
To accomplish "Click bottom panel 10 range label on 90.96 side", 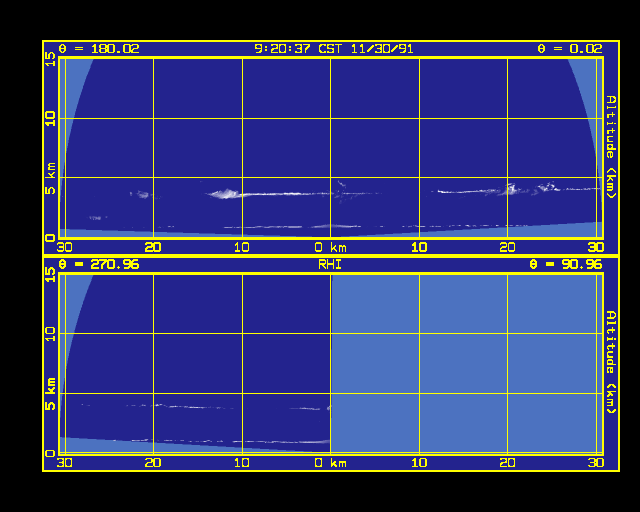I will pos(419,463).
